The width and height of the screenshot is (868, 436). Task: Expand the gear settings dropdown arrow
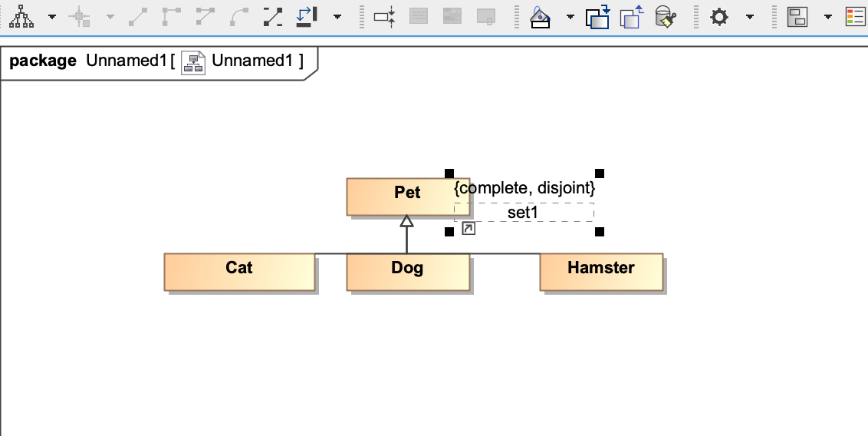[x=750, y=17]
